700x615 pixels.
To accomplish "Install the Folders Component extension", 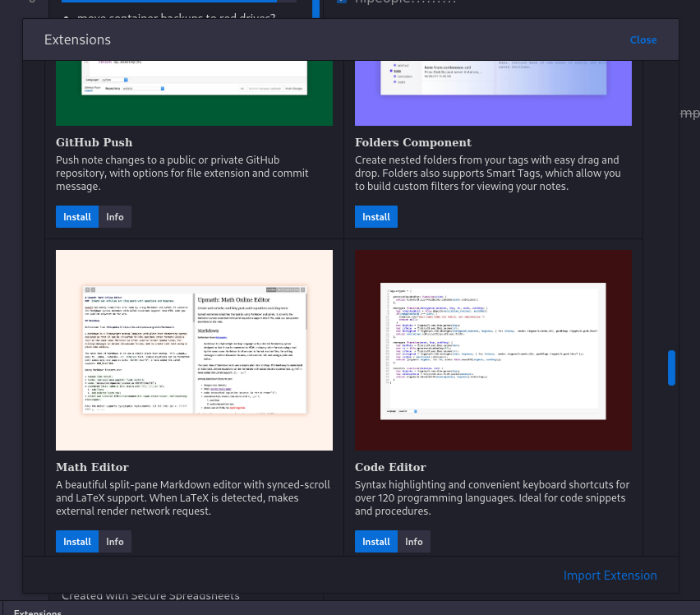I will pyautogui.click(x=376, y=216).
